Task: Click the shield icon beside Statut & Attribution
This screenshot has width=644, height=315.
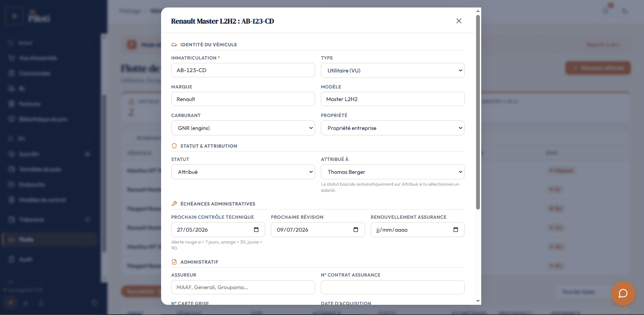Action: click(174, 146)
